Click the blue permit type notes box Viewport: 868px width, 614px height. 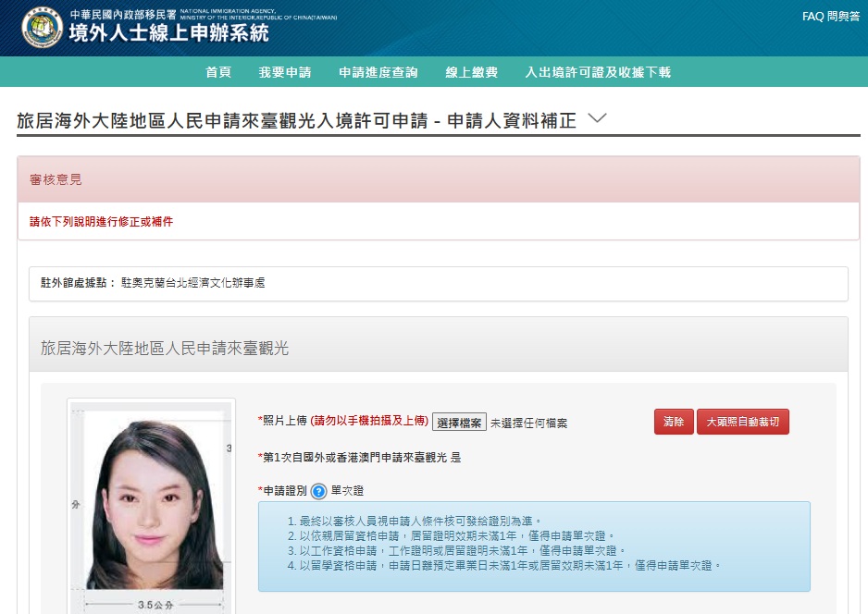(x=534, y=546)
